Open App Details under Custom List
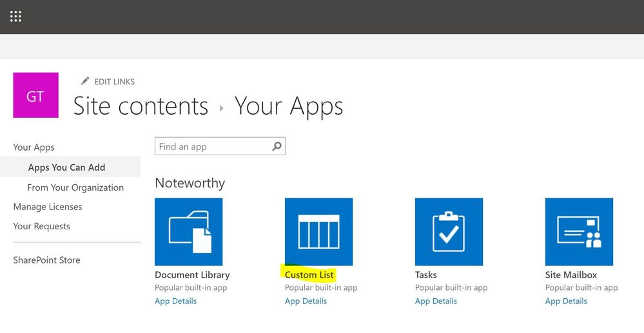The width and height of the screenshot is (644, 333). coord(306,301)
